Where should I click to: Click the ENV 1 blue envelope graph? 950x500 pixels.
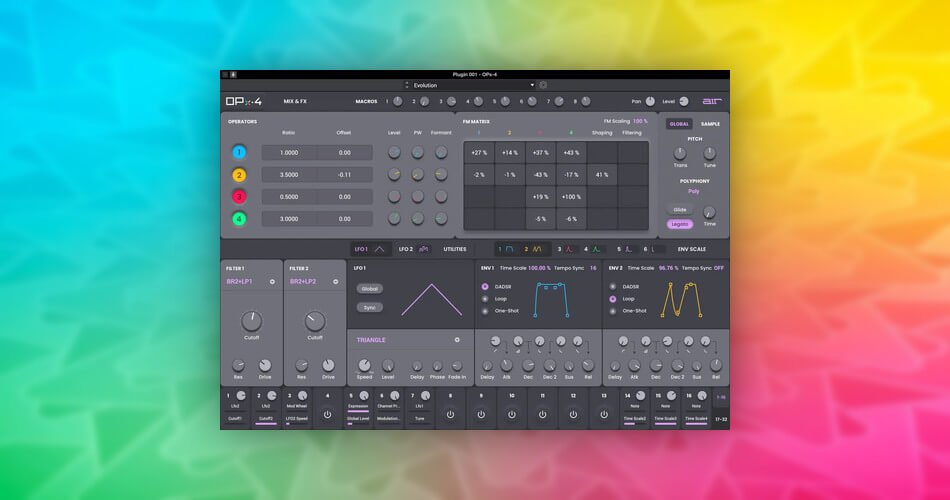[551, 299]
